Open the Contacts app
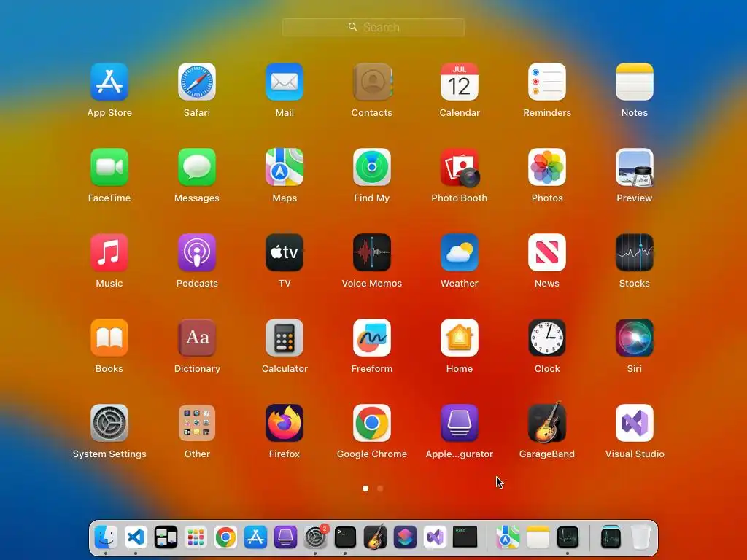 coord(372,82)
